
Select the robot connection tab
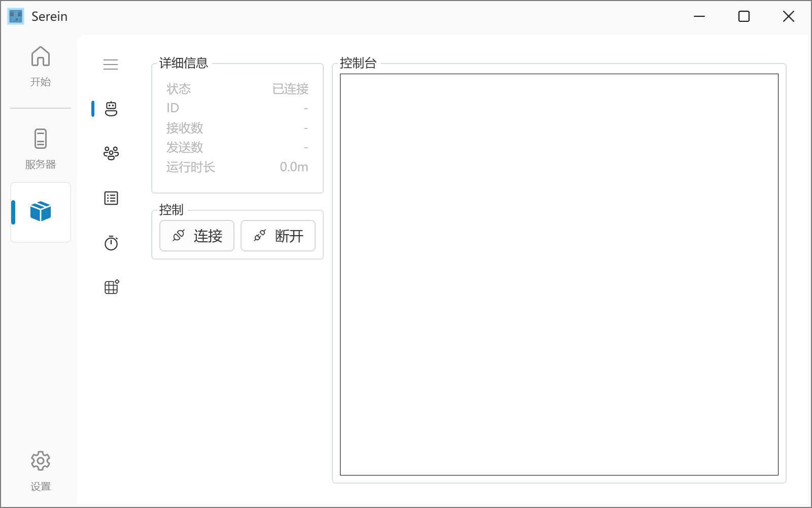111,109
